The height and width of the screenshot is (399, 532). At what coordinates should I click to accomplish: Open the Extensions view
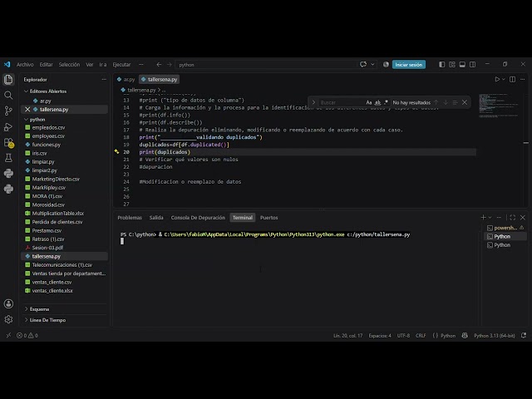click(8, 142)
